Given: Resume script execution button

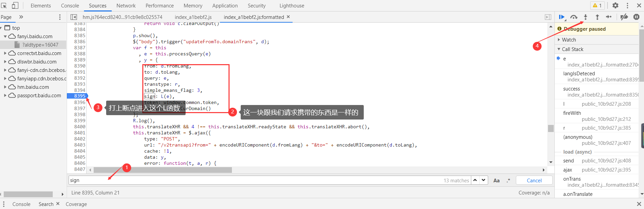Looking at the screenshot, I should point(562,17).
